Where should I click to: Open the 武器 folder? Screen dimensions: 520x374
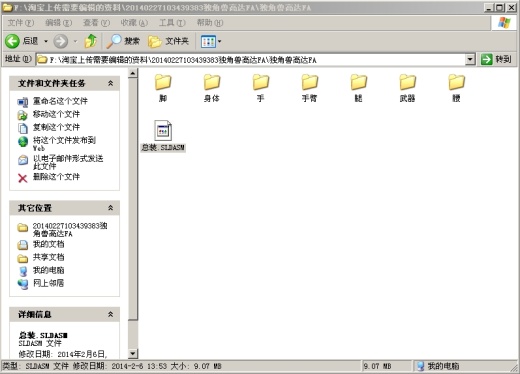(x=407, y=88)
